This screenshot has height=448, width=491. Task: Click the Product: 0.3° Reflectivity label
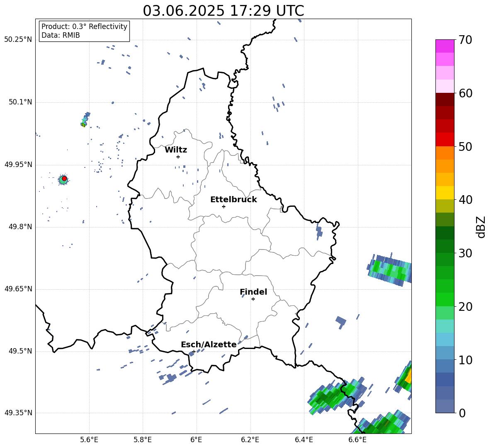pyautogui.click(x=84, y=27)
